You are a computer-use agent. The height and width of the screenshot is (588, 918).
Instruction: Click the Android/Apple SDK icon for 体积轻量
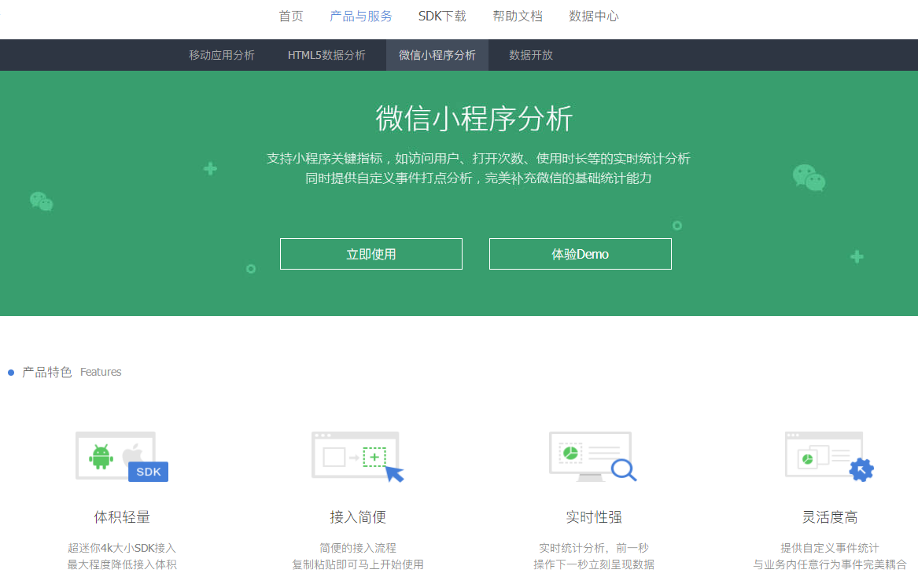click(122, 457)
